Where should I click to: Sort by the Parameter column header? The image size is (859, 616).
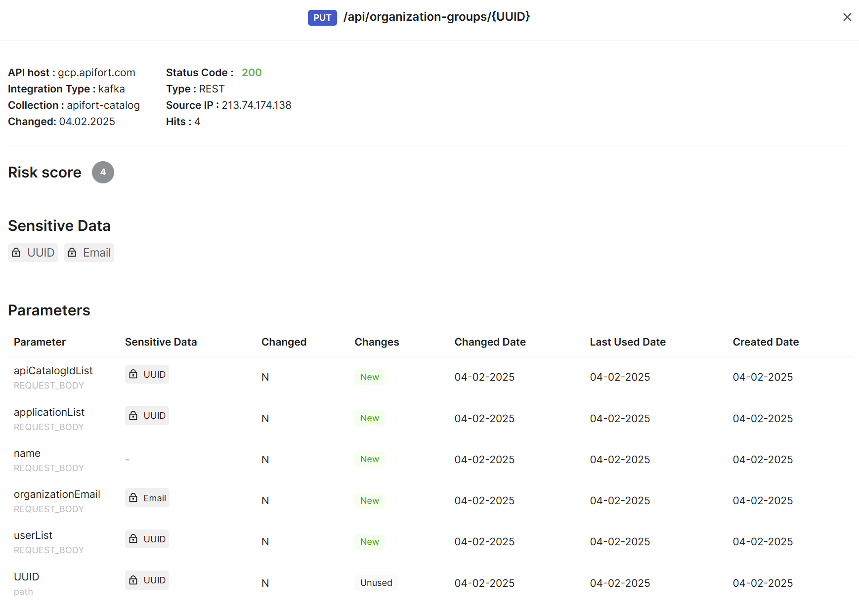[x=40, y=342]
